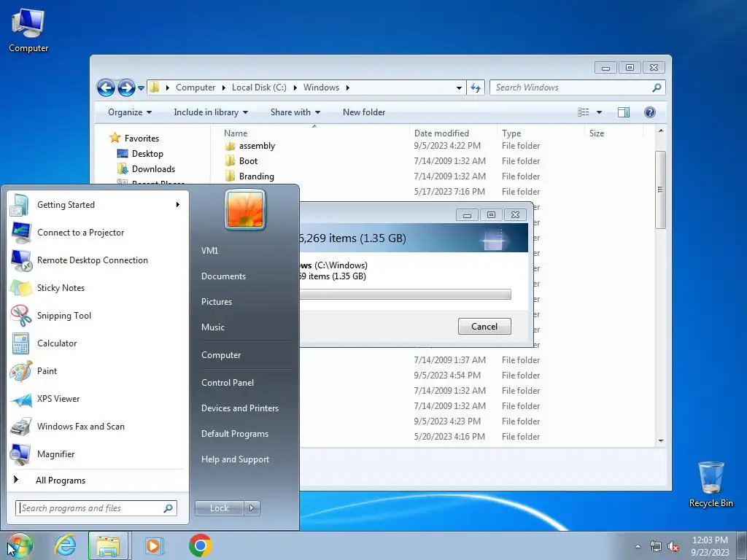Click the network tray icon
This screenshot has height=560, width=747.
click(x=656, y=546)
